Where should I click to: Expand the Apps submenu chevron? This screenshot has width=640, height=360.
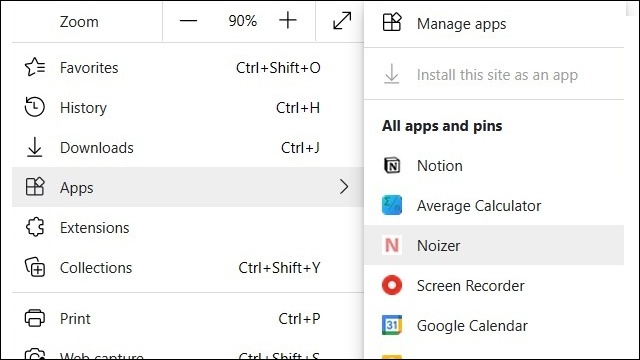pos(344,187)
